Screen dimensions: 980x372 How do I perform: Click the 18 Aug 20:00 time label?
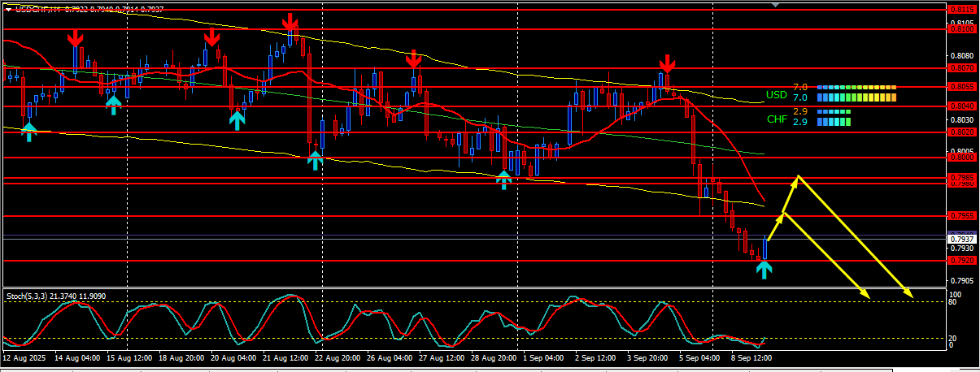[x=180, y=357]
